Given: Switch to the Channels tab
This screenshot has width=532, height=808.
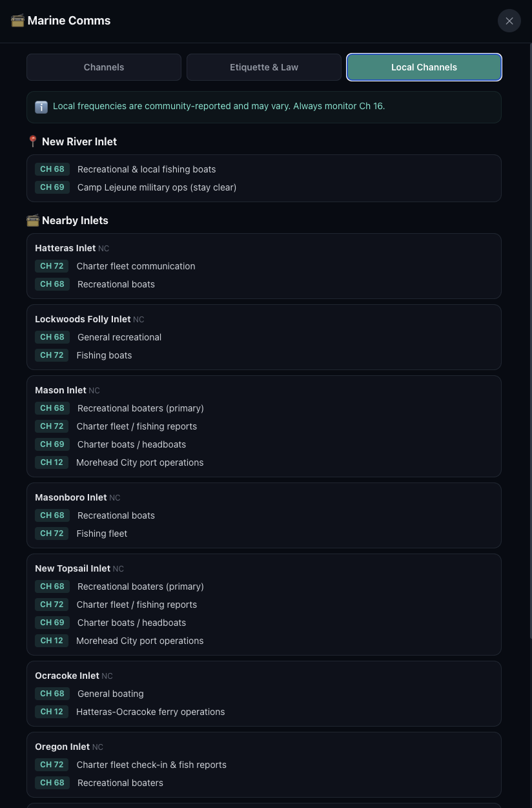Looking at the screenshot, I should (103, 67).
